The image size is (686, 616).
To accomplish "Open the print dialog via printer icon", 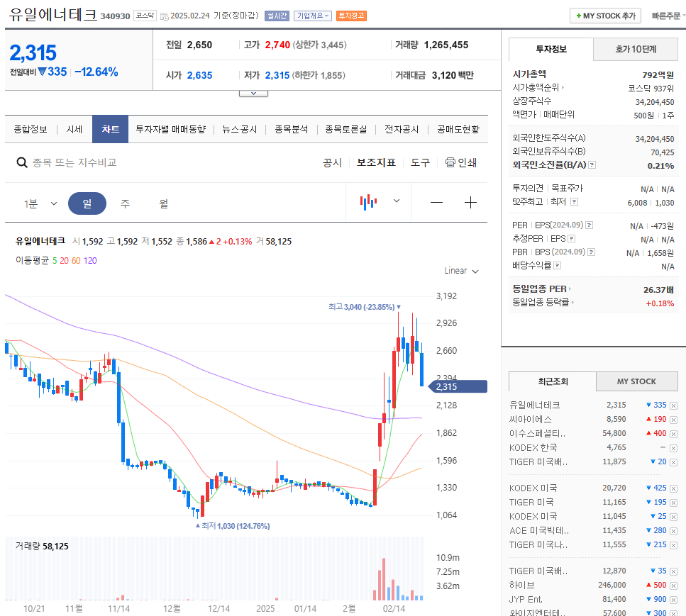I will coord(450,162).
